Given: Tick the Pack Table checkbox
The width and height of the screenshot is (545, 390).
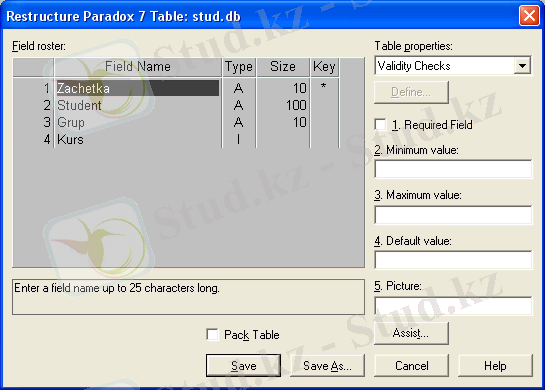Looking at the screenshot, I should [212, 334].
